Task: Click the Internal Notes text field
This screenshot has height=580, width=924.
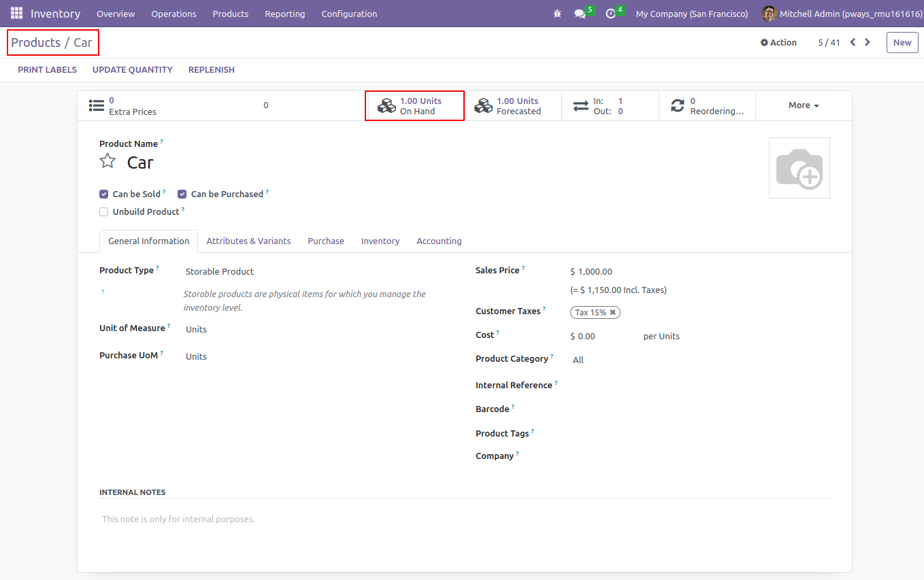Action: [x=464, y=519]
